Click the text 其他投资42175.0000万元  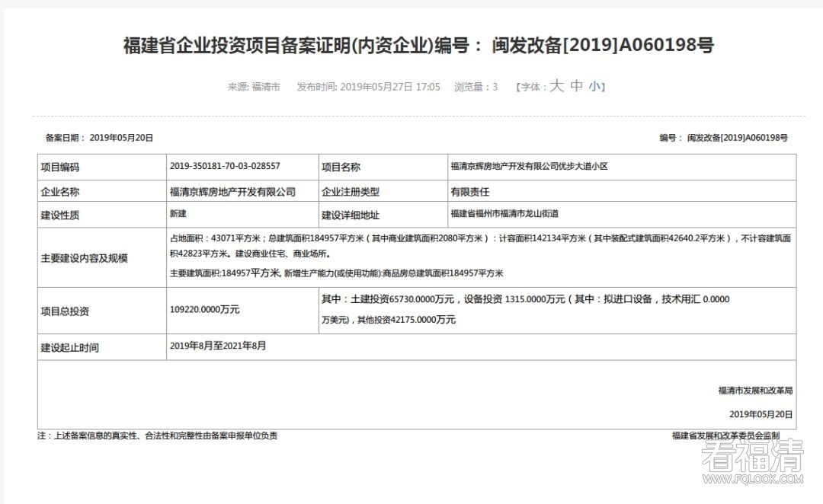pyautogui.click(x=406, y=320)
